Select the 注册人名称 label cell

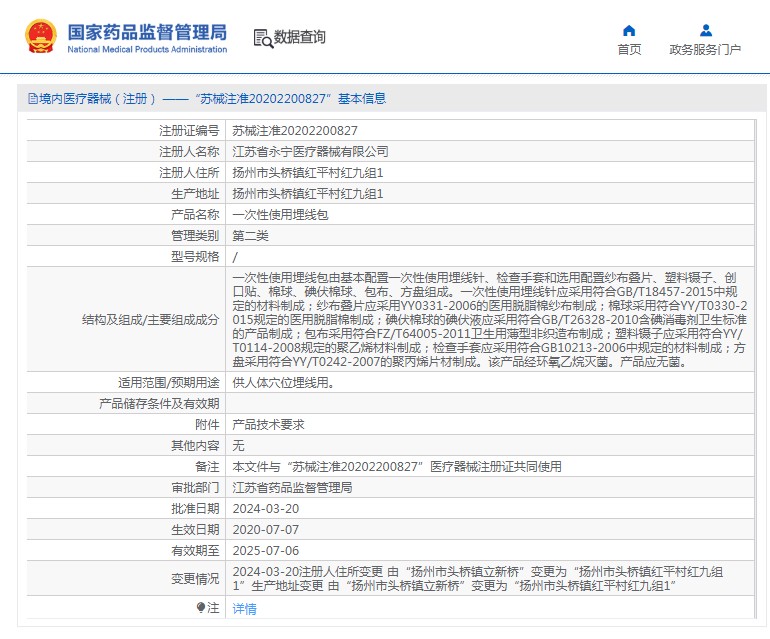[x=126, y=152]
